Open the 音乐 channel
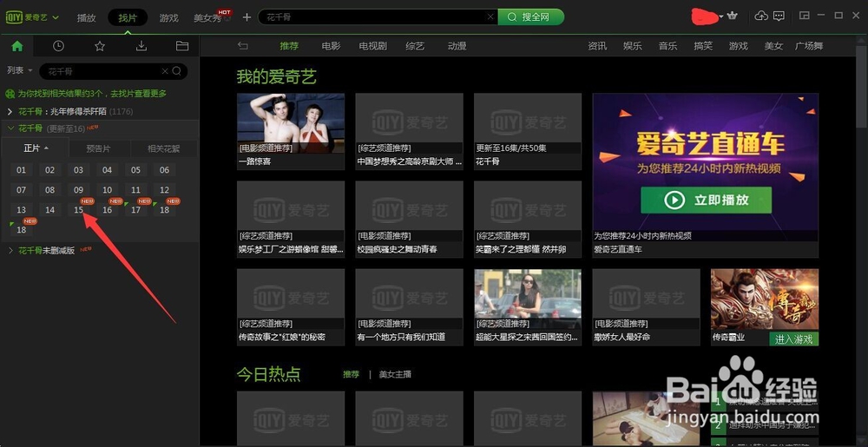Screen dimensions: 868x447 click(667, 46)
